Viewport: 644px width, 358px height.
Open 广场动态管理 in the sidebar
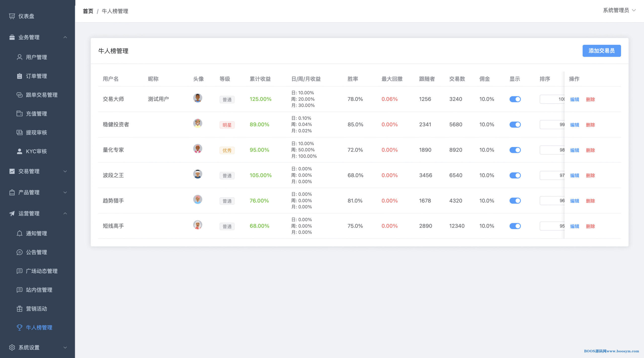pyautogui.click(x=42, y=271)
